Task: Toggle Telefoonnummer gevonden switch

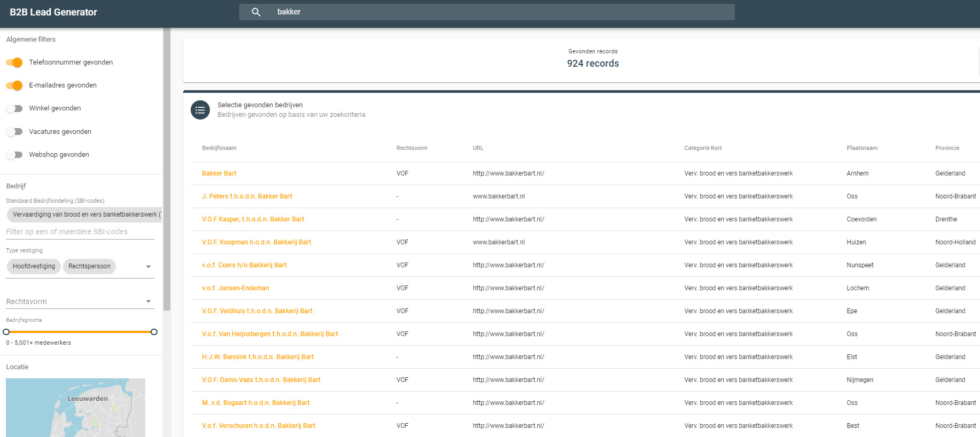Action: (x=14, y=62)
